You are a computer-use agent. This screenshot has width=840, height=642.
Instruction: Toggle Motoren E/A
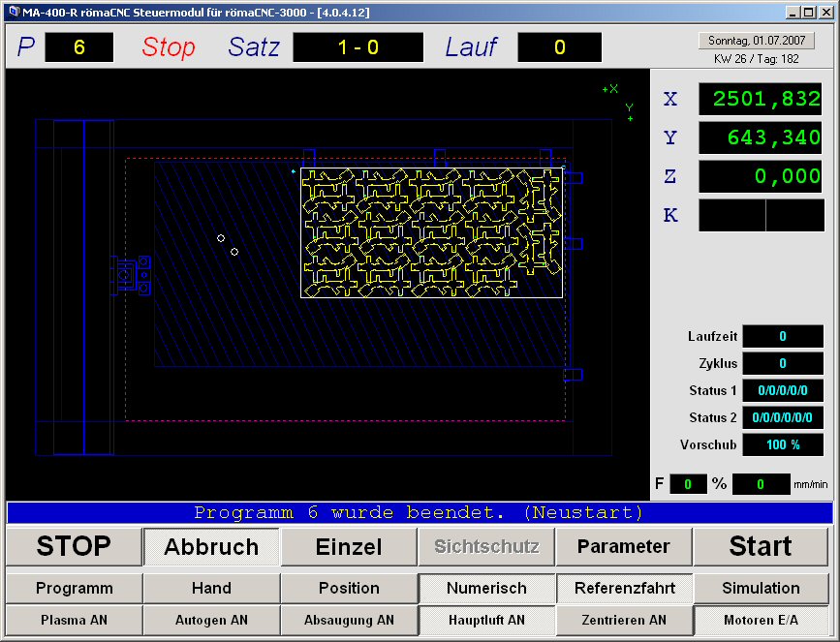pos(761,620)
